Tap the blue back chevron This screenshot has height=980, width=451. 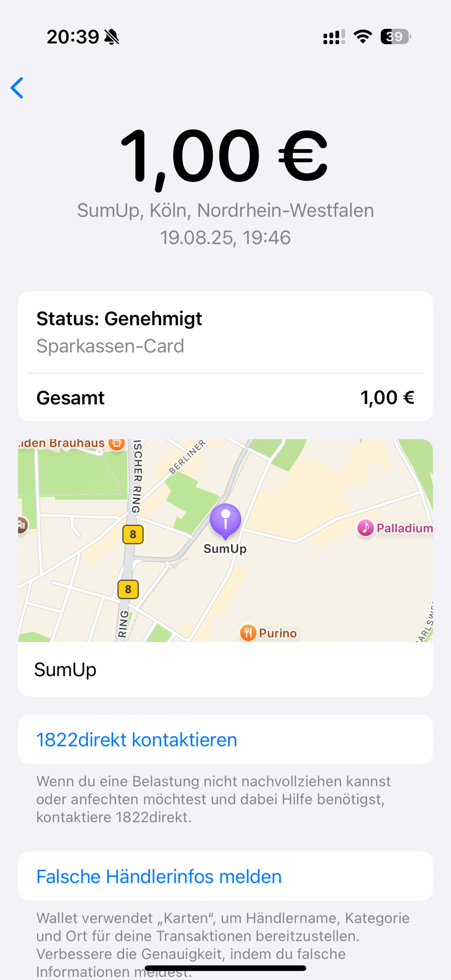17,88
